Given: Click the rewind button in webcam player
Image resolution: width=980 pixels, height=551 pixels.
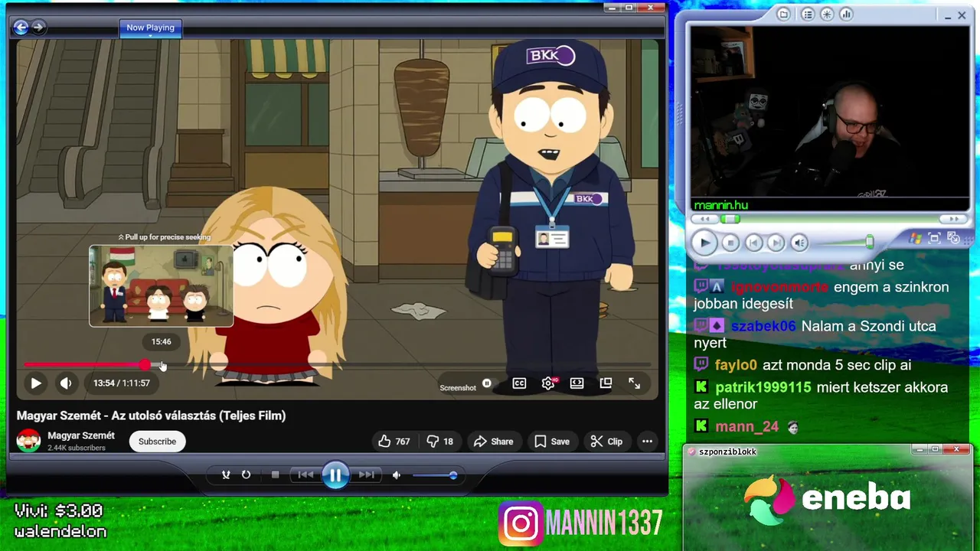Looking at the screenshot, I should [705, 219].
